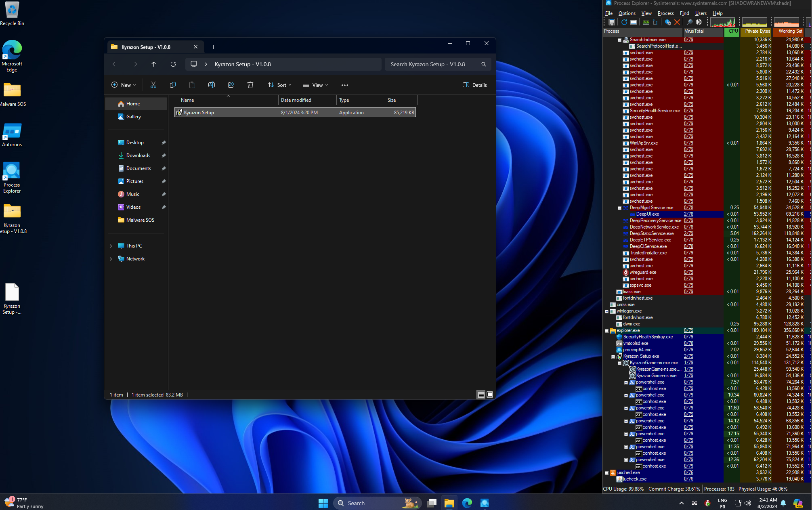Click the process tree icon in Process Explorer
This screenshot has height=510, width=812.
point(655,22)
